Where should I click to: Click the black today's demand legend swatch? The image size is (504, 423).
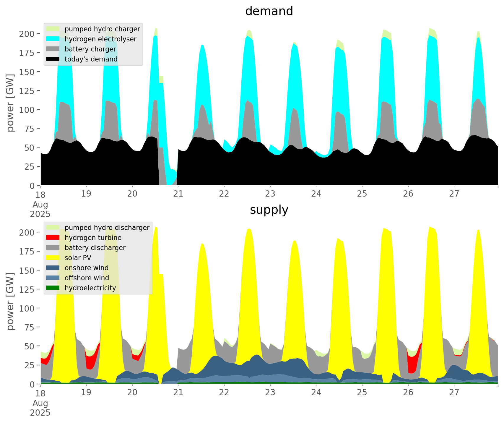53,59
